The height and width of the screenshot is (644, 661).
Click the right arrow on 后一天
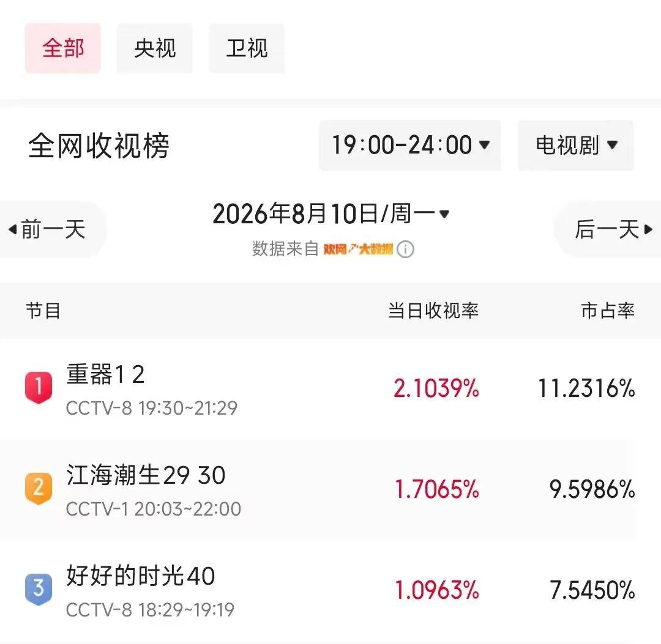(648, 229)
